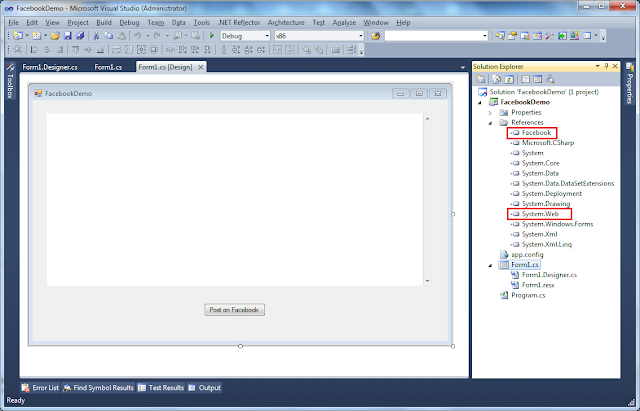Expand the Properties side panel tab
This screenshot has width=640, height=411.
(x=629, y=83)
